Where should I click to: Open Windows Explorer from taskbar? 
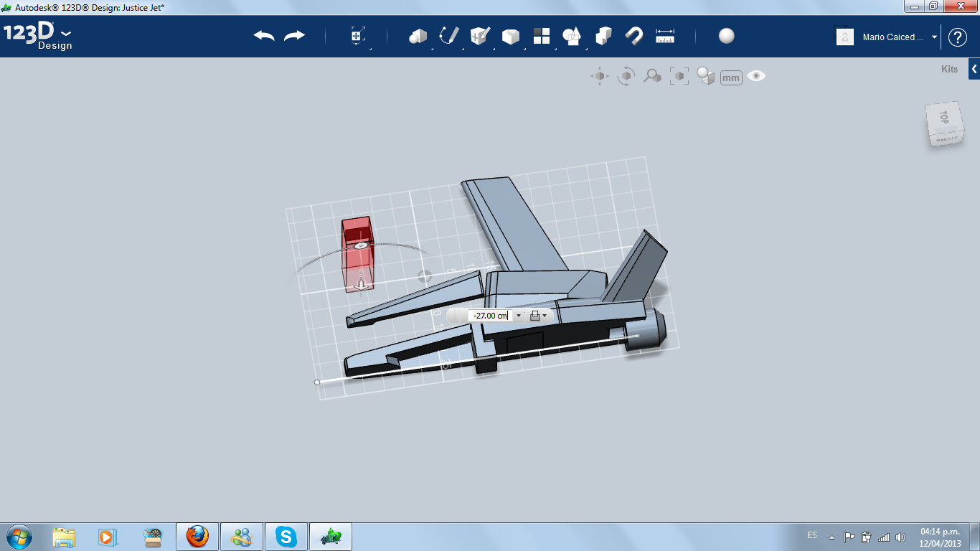(x=64, y=537)
